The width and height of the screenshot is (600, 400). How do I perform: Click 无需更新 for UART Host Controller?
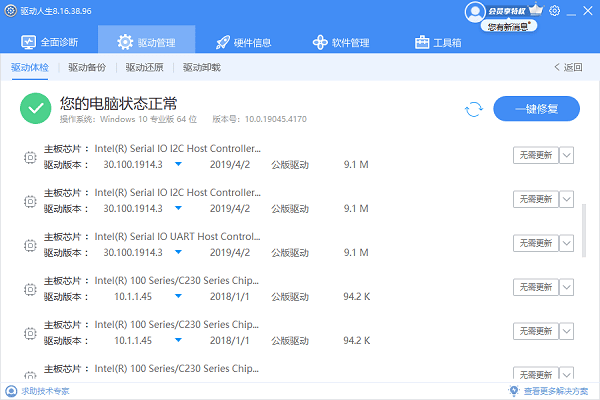point(536,243)
